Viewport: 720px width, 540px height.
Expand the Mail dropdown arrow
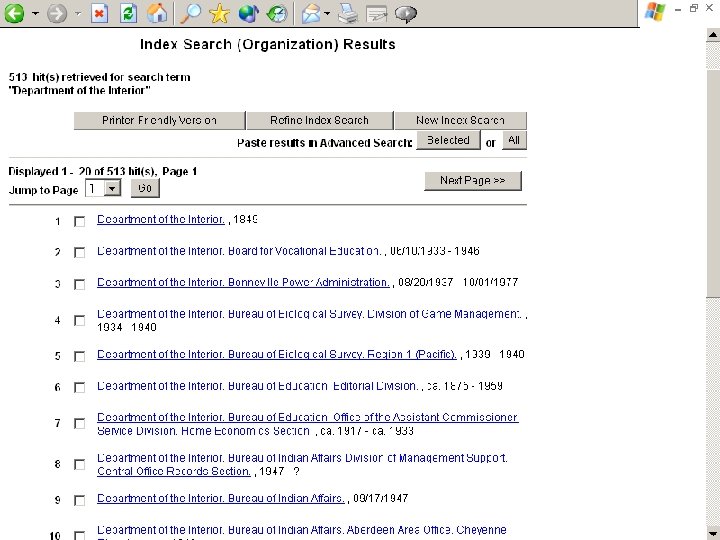tap(327, 13)
